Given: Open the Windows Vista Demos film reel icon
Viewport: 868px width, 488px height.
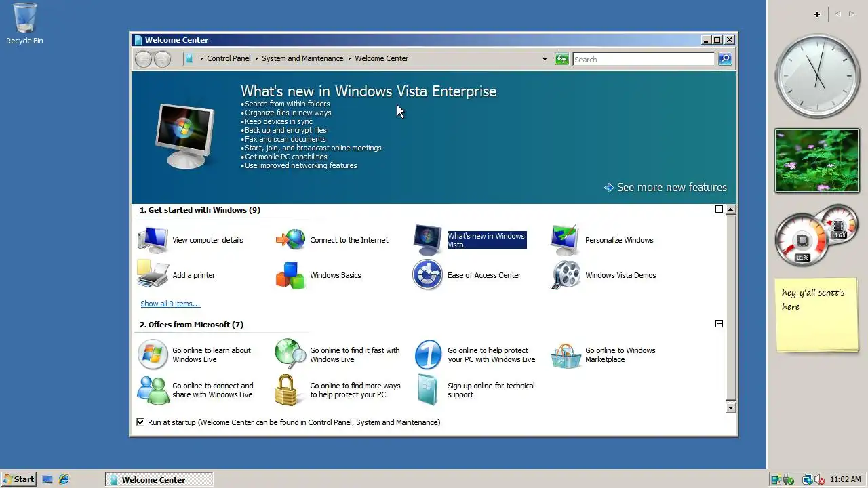Looking at the screenshot, I should pos(566,275).
